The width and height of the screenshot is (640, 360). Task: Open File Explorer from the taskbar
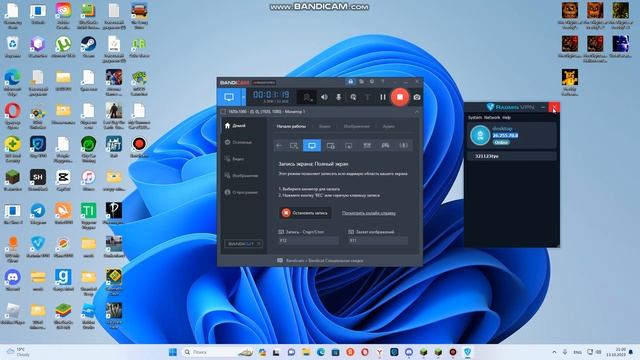pyautogui.click(x=306, y=352)
